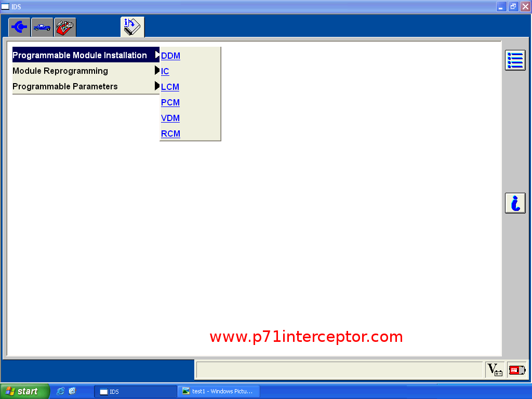Click the module programming book tab

pos(132,26)
